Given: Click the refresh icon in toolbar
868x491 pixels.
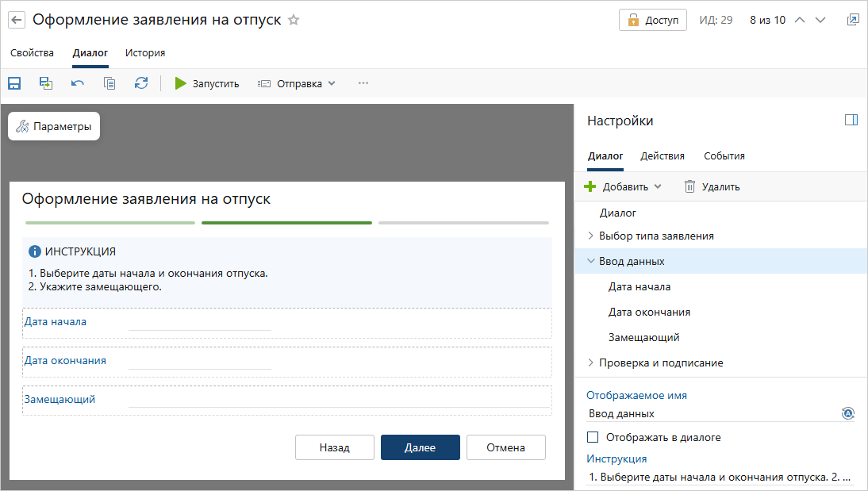Looking at the screenshot, I should 141,83.
